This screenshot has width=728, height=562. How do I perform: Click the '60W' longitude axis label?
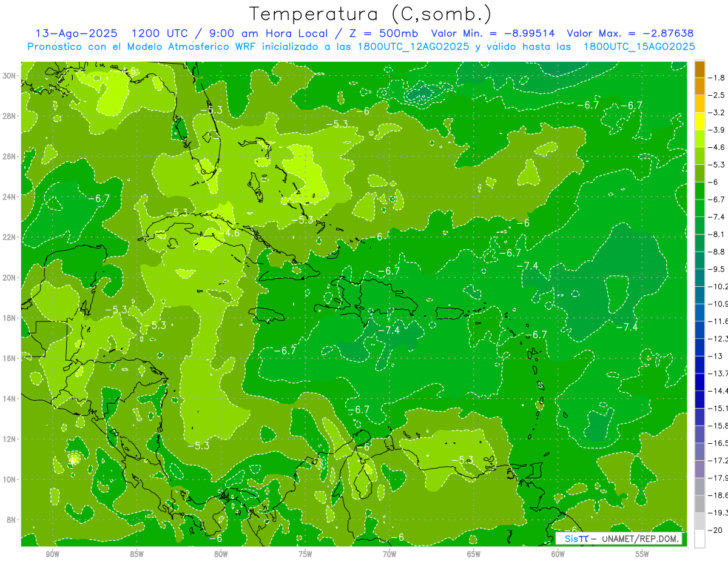point(558,554)
